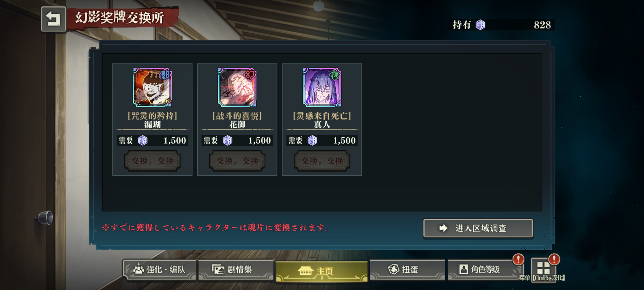Click 进入区域调查 button
Image resolution: width=644 pixels, height=290 pixels.
pyautogui.click(x=478, y=228)
